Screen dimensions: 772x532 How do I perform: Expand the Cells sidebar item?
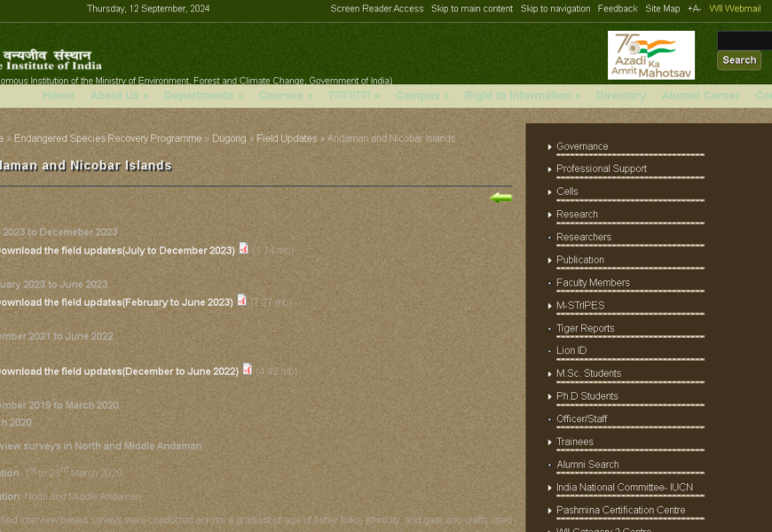pyautogui.click(x=567, y=192)
